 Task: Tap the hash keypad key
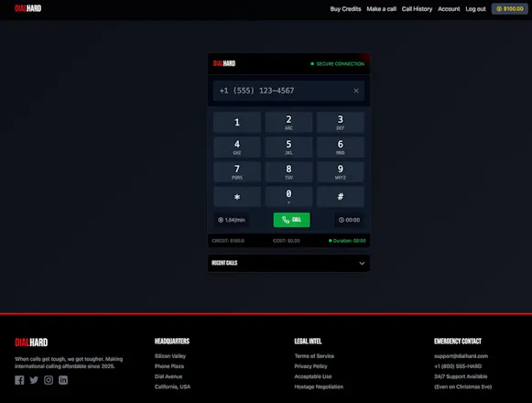click(x=341, y=197)
